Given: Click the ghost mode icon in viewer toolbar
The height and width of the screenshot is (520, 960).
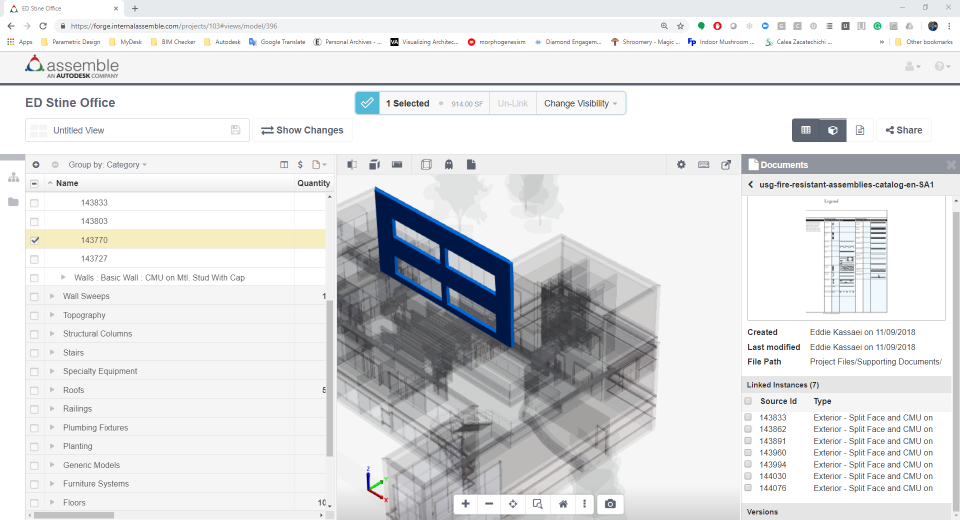Looking at the screenshot, I should (x=449, y=165).
